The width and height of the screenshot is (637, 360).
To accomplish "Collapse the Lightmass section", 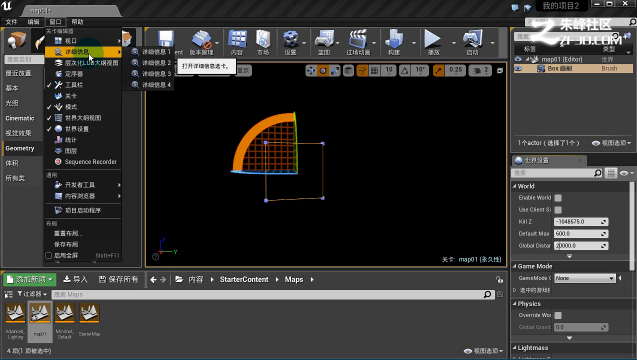I will click(x=514, y=348).
